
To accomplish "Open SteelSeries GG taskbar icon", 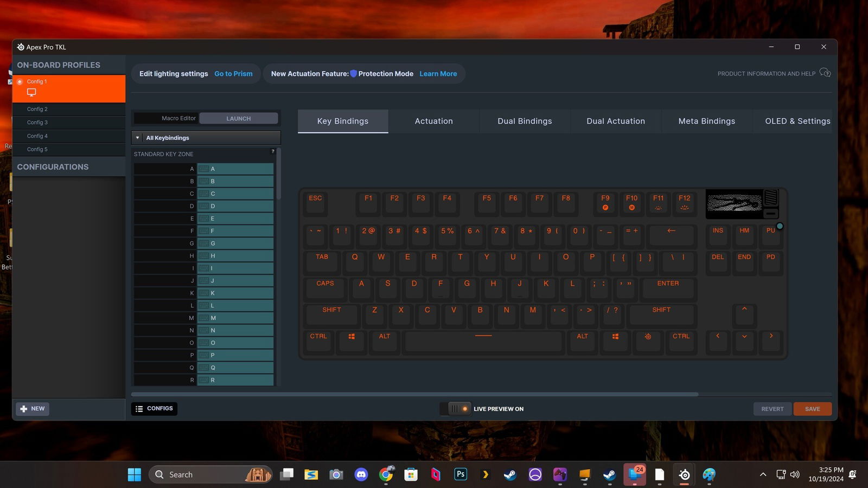I will (x=684, y=474).
